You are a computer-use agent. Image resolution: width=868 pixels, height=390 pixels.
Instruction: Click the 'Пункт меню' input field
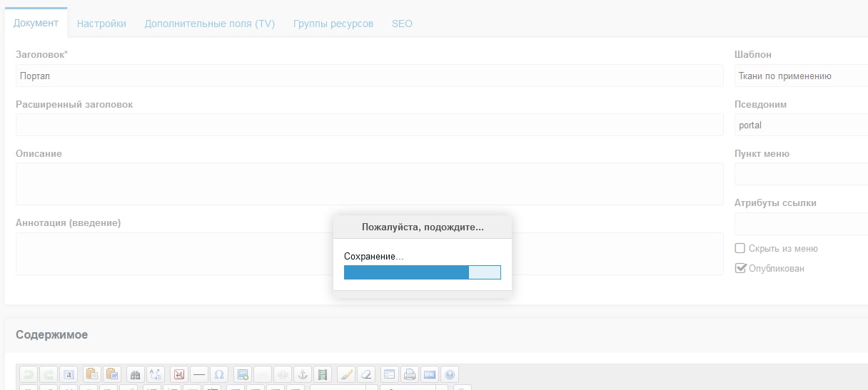click(801, 174)
